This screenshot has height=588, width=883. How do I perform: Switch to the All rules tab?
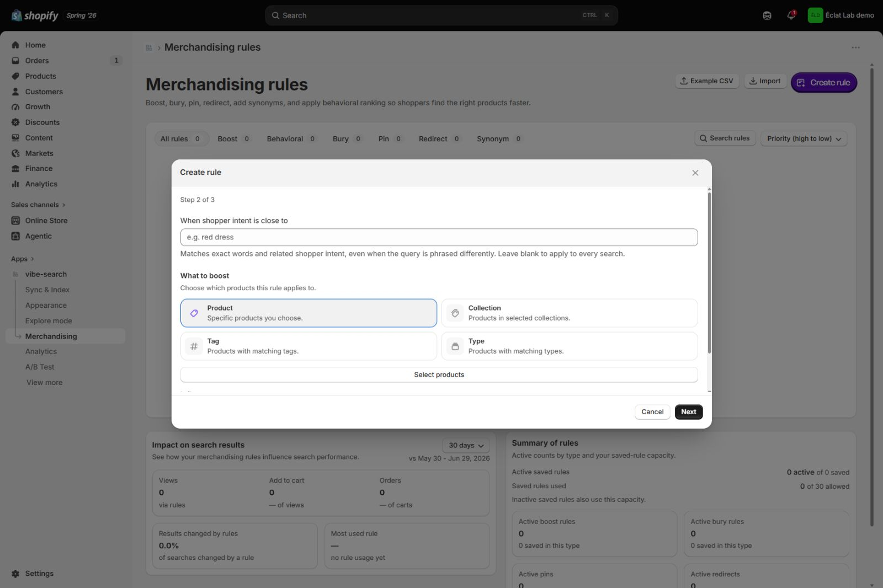[181, 139]
